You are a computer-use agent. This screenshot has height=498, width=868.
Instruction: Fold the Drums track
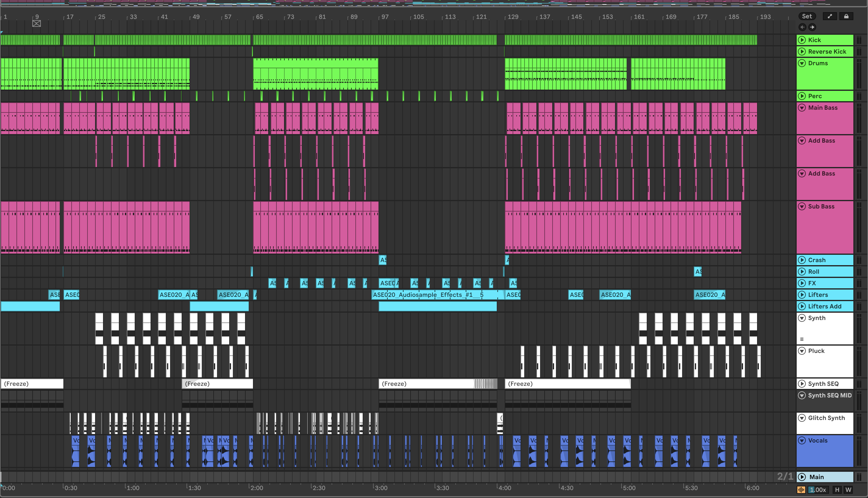pyautogui.click(x=802, y=63)
